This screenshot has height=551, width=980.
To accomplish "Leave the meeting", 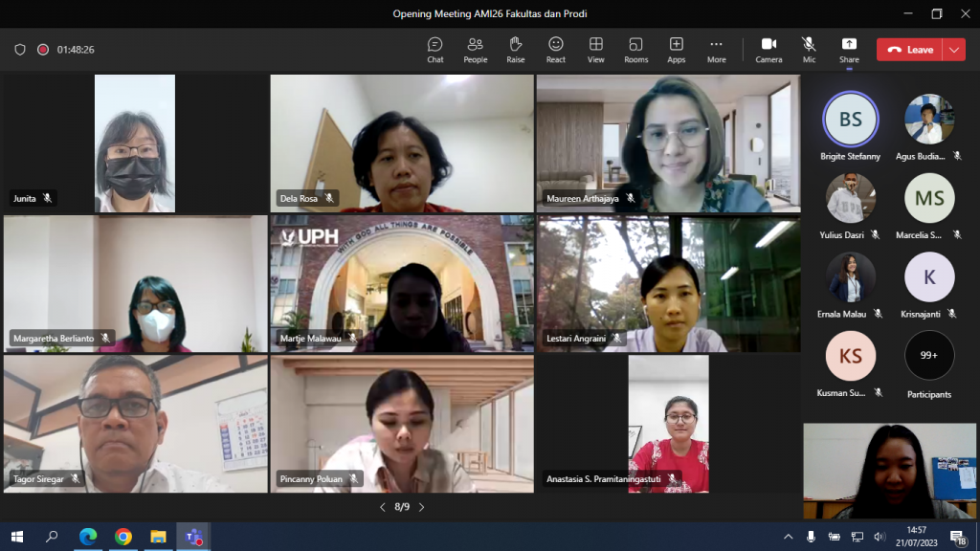I will click(910, 50).
